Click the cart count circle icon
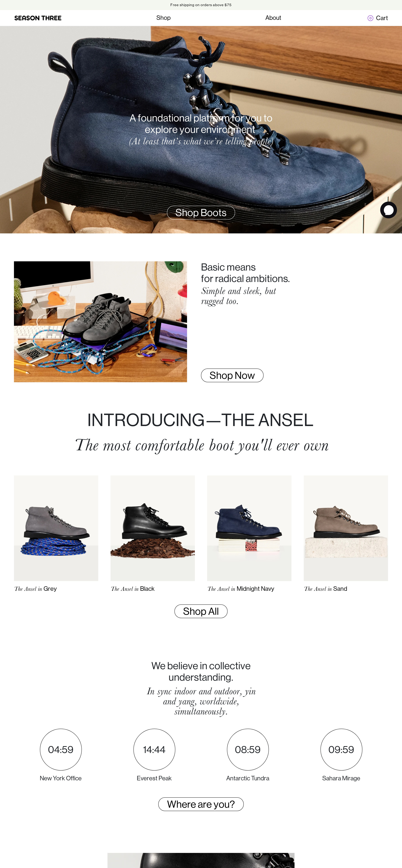Viewport: 402px width, 868px height. point(370,18)
